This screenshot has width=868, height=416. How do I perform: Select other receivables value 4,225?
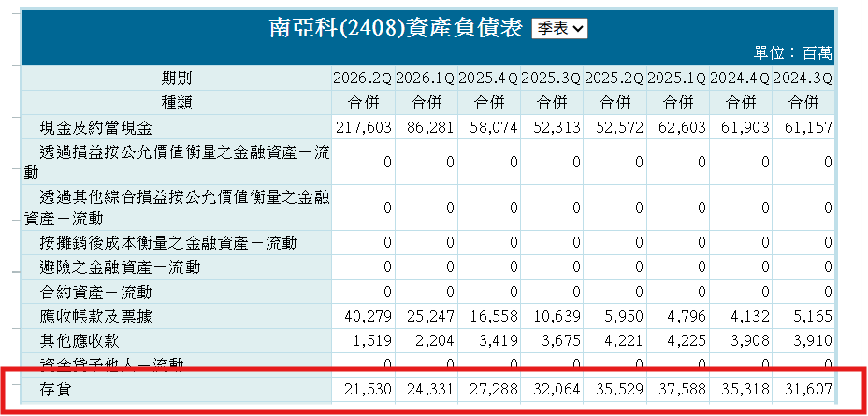pyautogui.click(x=687, y=341)
